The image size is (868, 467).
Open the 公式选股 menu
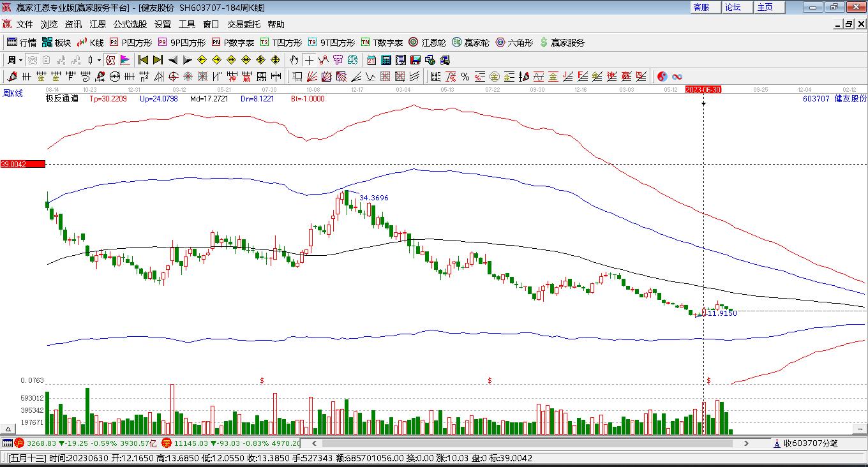(x=130, y=24)
